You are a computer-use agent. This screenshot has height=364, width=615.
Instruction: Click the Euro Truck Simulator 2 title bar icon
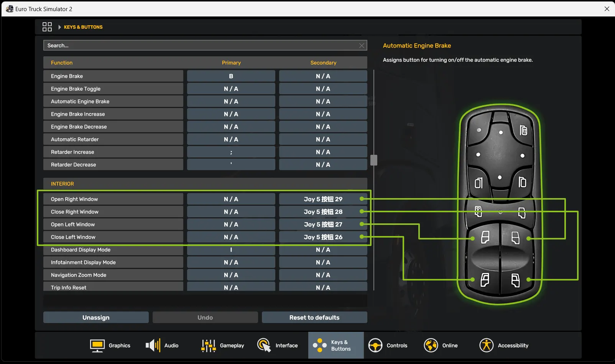click(x=10, y=9)
